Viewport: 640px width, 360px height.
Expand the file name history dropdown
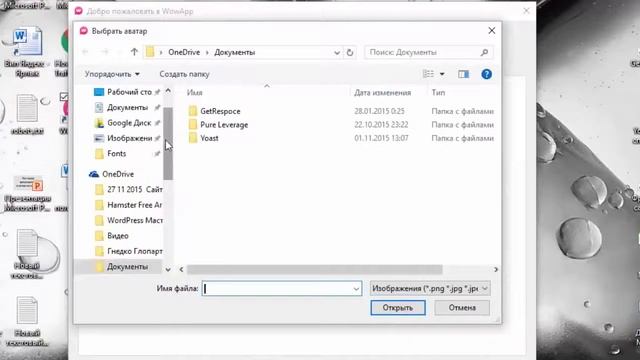(x=356, y=289)
